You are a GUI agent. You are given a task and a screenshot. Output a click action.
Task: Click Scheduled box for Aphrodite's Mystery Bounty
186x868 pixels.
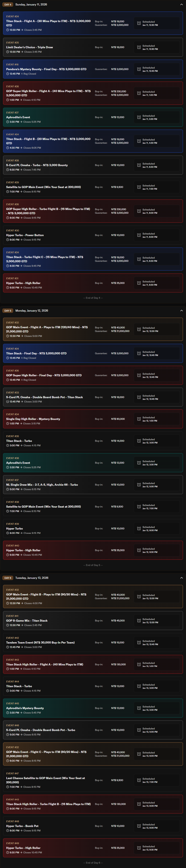156,708
